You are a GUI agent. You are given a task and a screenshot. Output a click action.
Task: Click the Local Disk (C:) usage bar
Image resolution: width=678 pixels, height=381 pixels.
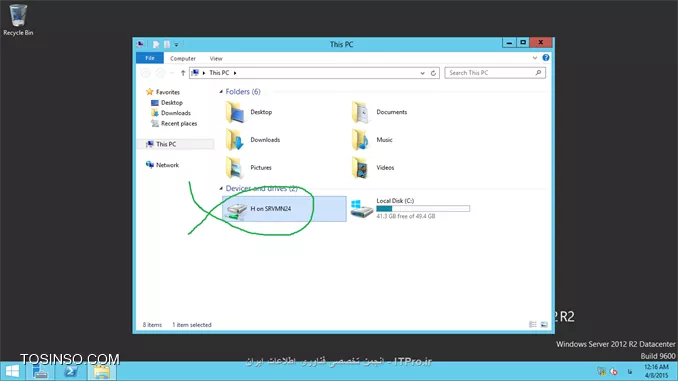coord(423,208)
